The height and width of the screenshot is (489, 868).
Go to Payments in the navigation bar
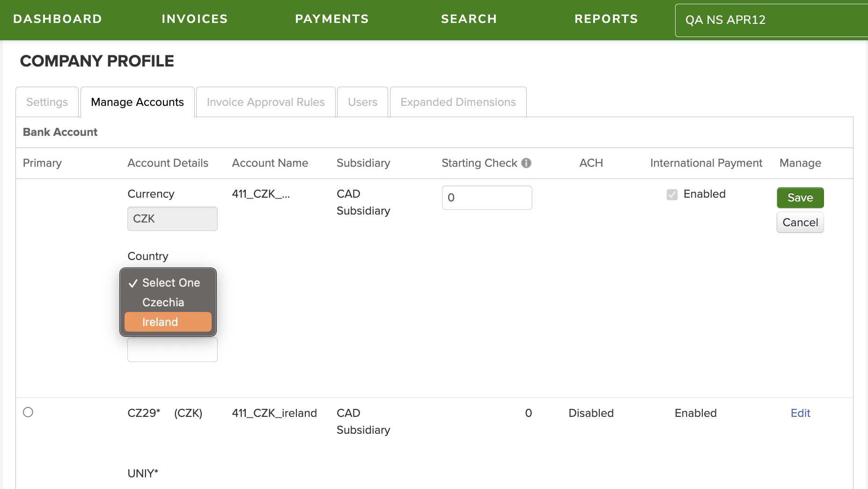[x=332, y=19]
